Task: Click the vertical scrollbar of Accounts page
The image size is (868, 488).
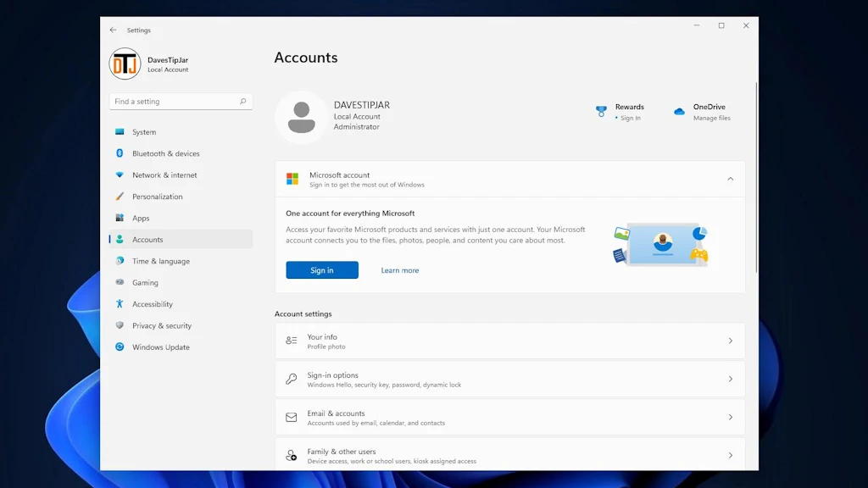Action: 756,177
